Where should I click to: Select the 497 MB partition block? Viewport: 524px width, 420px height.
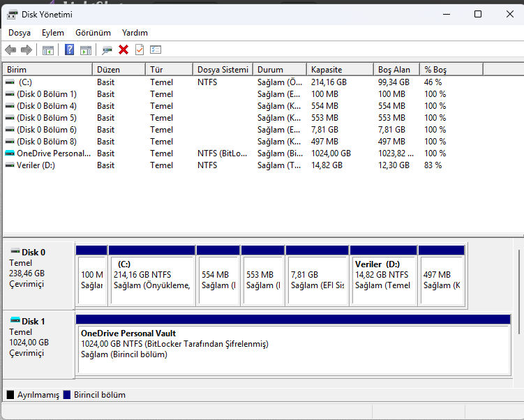pos(442,276)
